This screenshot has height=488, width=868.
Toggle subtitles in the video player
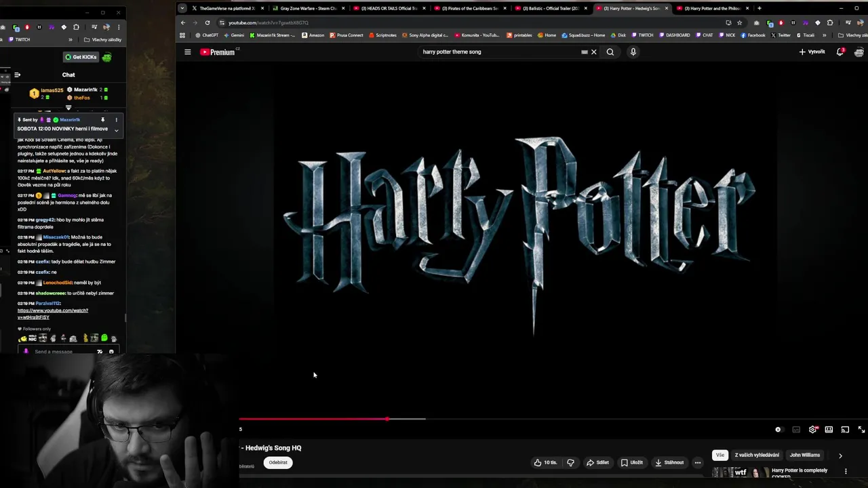coord(796,430)
